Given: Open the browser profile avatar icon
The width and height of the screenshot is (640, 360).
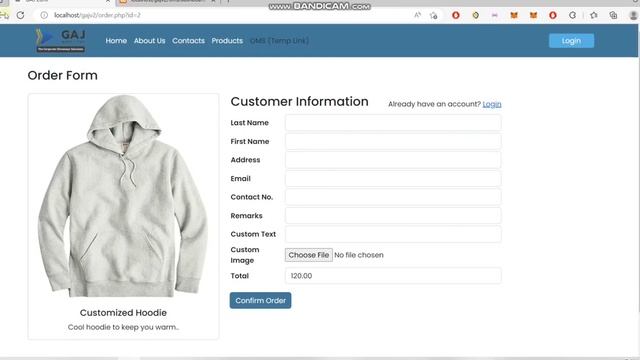Looking at the screenshot, I should [x=633, y=15].
